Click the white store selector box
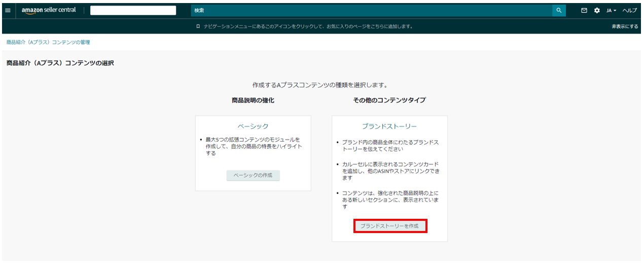The image size is (644, 264). click(x=133, y=10)
